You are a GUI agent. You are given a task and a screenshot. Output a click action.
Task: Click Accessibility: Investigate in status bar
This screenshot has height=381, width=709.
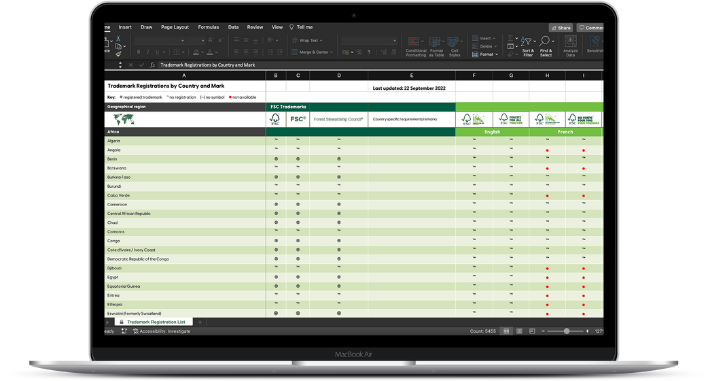(161, 331)
